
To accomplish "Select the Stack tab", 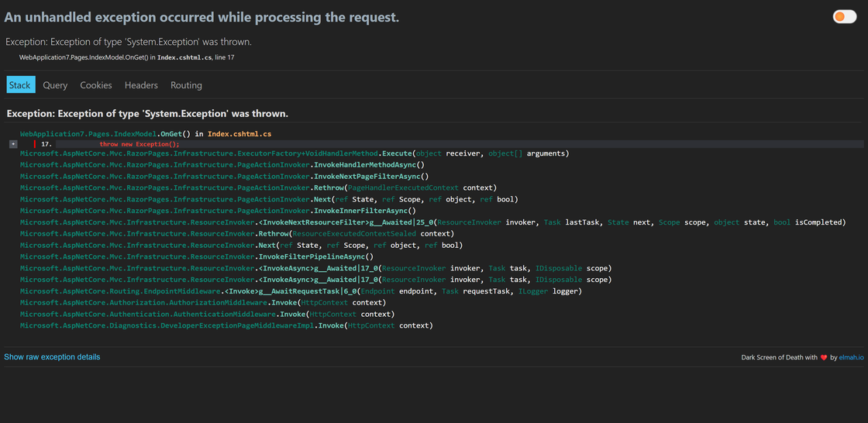I will click(x=21, y=84).
